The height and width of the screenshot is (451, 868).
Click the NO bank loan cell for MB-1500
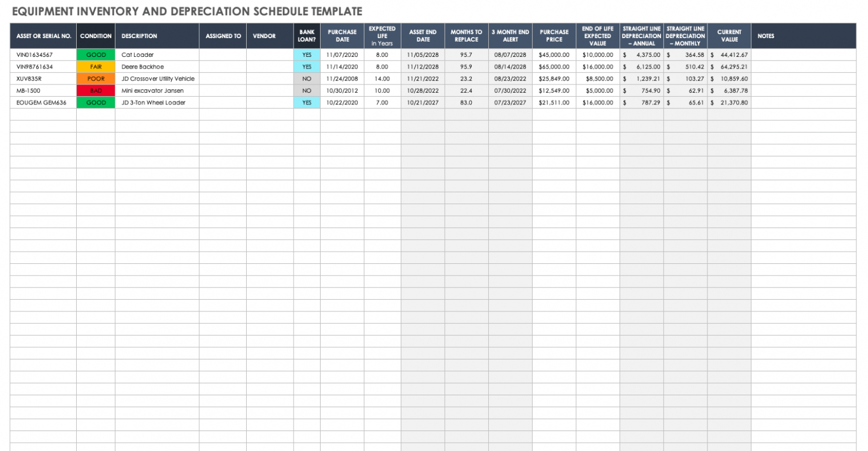click(306, 90)
